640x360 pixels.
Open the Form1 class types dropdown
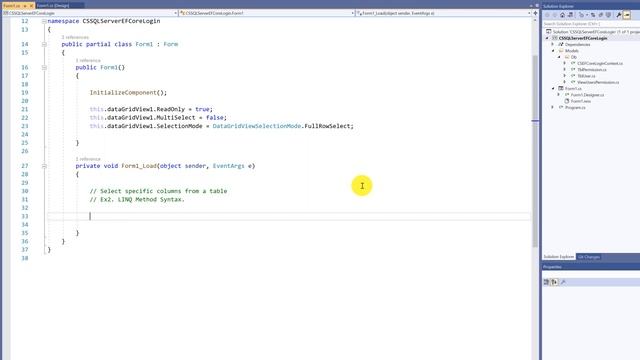353,13
